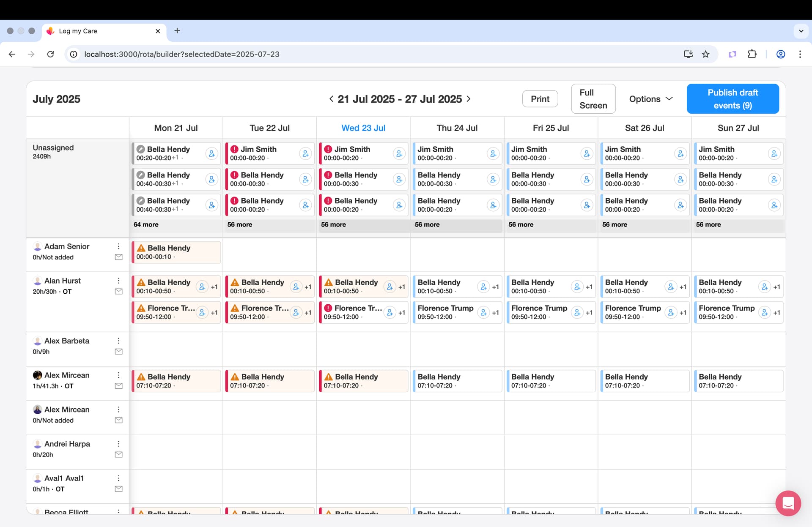The height and width of the screenshot is (527, 812).
Task: Click the Print button
Action: [x=540, y=99]
